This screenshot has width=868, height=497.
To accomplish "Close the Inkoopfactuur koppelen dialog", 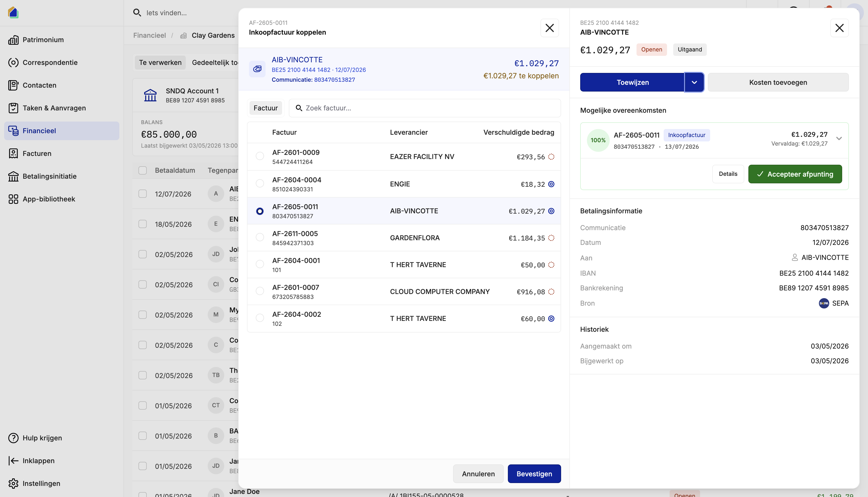I will click(549, 28).
